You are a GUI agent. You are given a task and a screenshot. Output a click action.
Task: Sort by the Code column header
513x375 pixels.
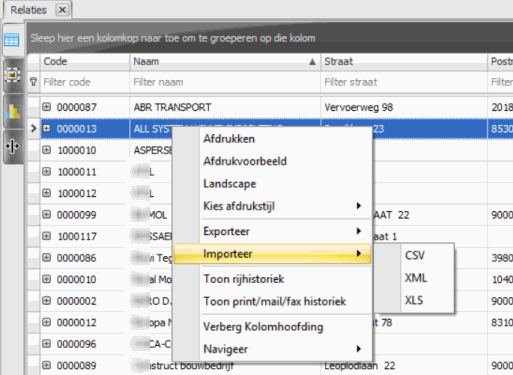(85, 62)
